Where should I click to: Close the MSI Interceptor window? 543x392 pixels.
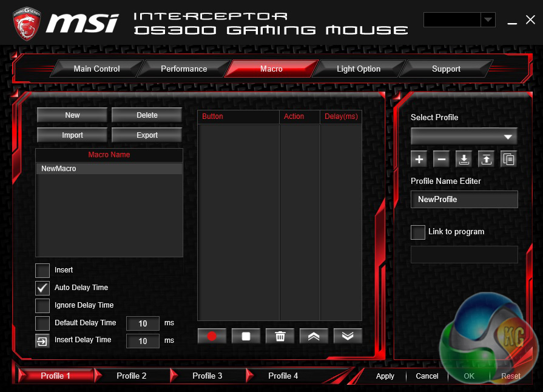(x=530, y=20)
